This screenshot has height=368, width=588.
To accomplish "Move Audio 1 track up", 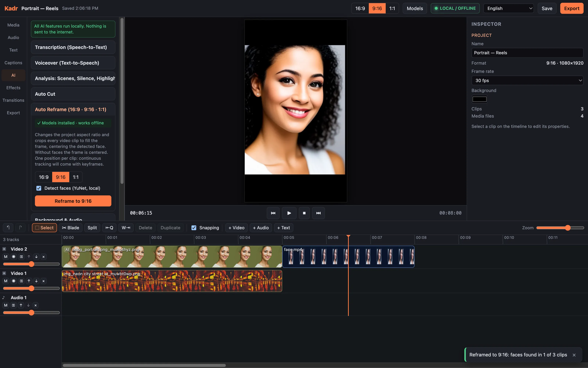I will [x=21, y=305].
